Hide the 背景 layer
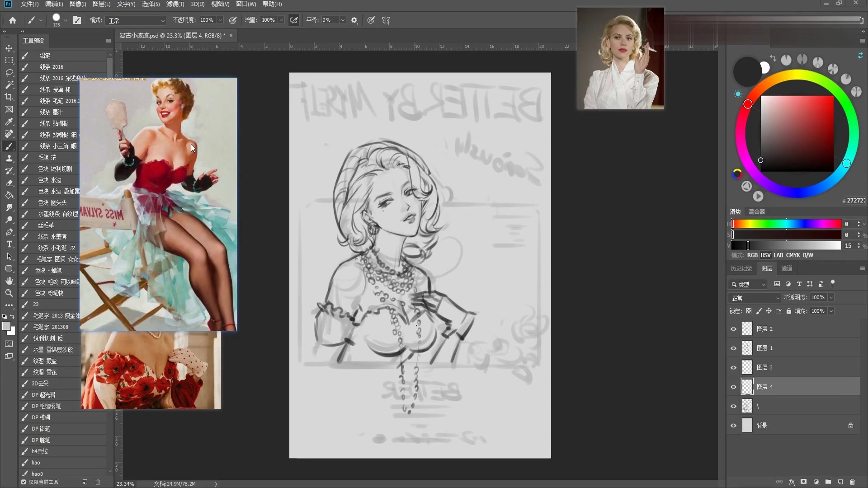Image resolution: width=868 pixels, height=488 pixels. (733, 426)
